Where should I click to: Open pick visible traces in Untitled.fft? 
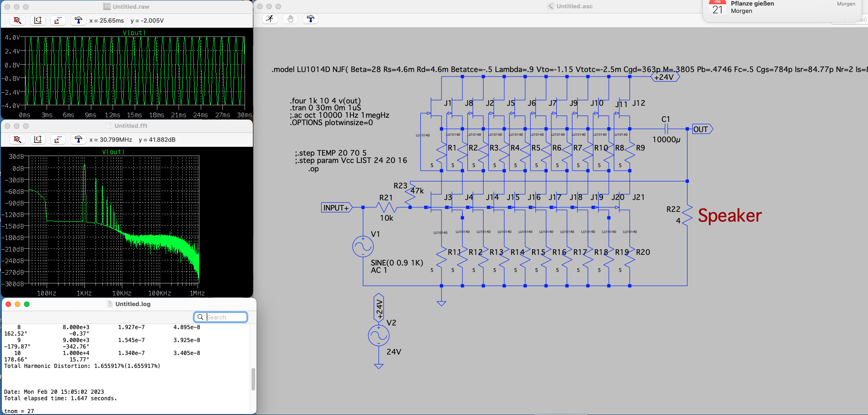click(58, 139)
